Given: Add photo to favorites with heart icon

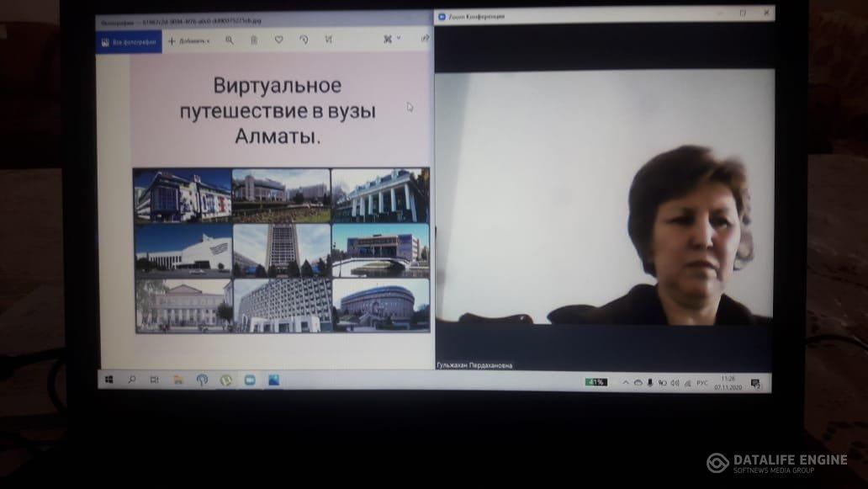Looking at the screenshot, I should (x=278, y=40).
